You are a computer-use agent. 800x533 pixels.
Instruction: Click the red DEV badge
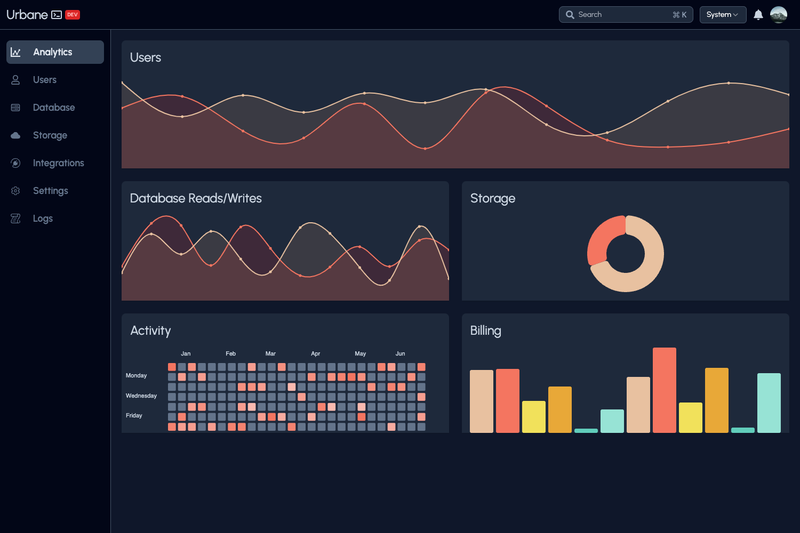pyautogui.click(x=72, y=15)
